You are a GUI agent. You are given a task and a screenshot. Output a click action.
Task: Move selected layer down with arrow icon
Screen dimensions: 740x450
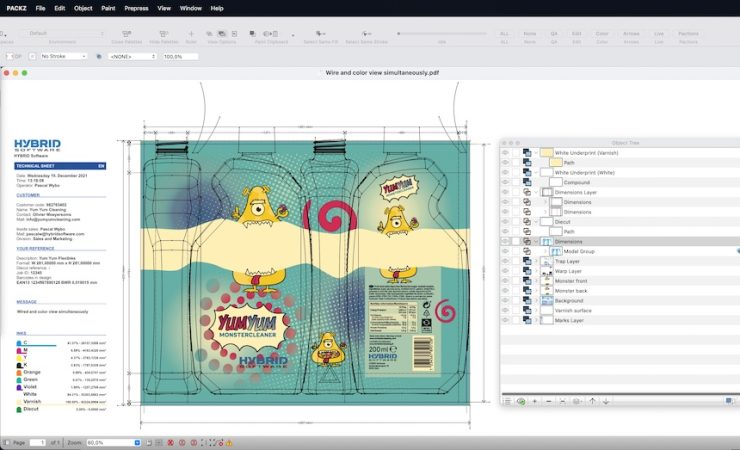pyautogui.click(x=606, y=401)
